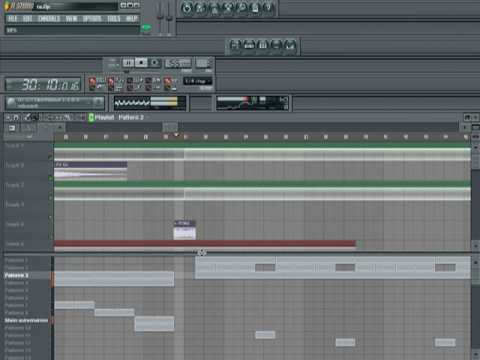Click the sixth round icon in the top shortcut row
The image size is (480, 360).
[255, 8]
